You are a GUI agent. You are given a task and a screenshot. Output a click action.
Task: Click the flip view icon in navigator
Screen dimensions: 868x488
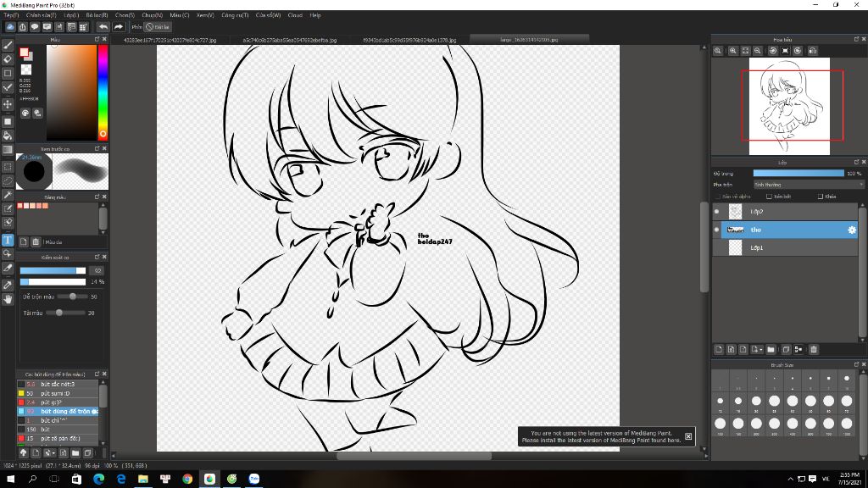pos(813,50)
